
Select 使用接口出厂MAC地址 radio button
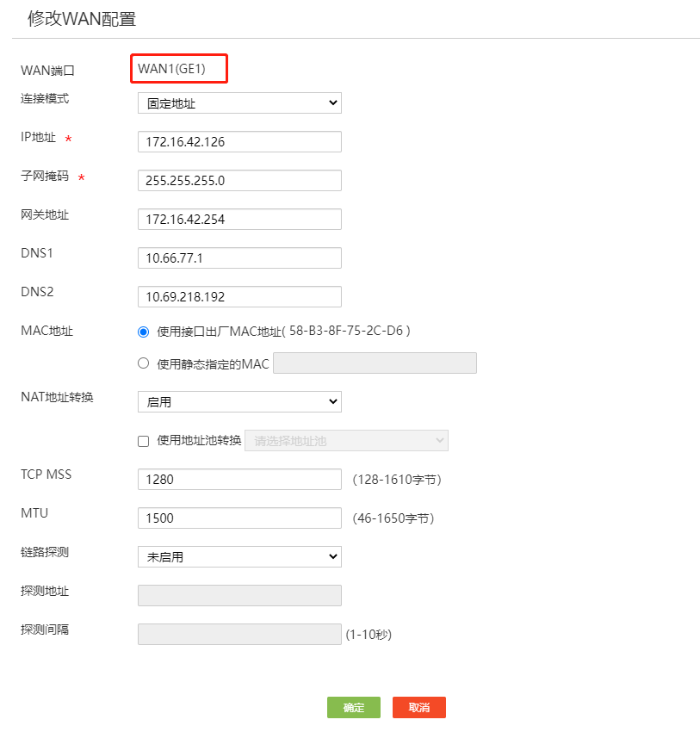tap(143, 332)
